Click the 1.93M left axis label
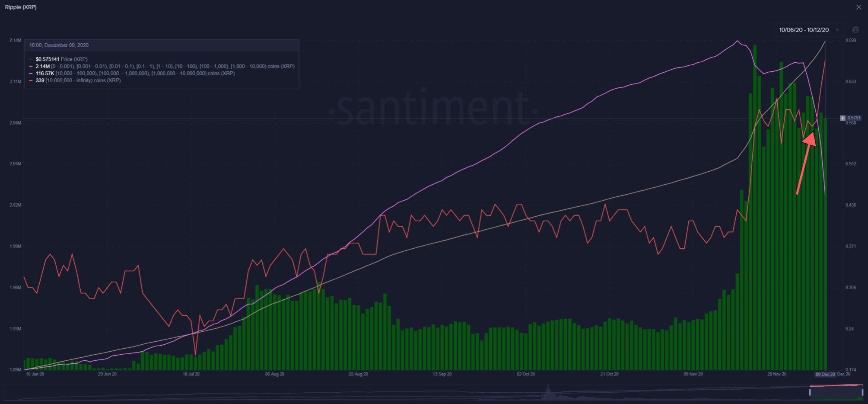The width and height of the screenshot is (868, 404). [15, 329]
